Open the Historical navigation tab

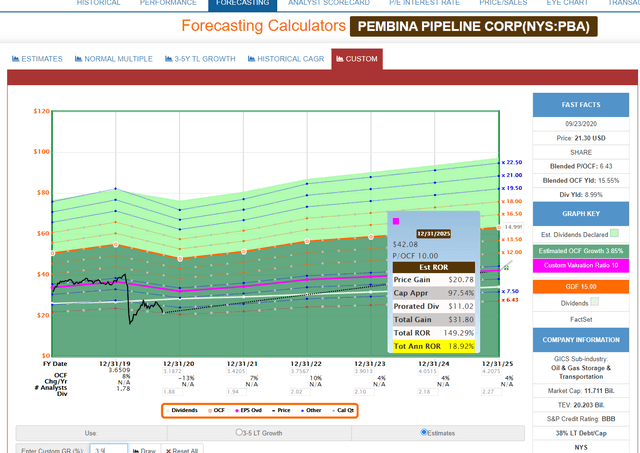click(98, 3)
